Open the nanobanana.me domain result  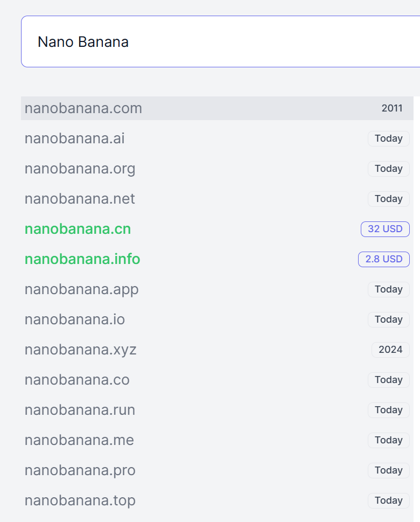[79, 440]
